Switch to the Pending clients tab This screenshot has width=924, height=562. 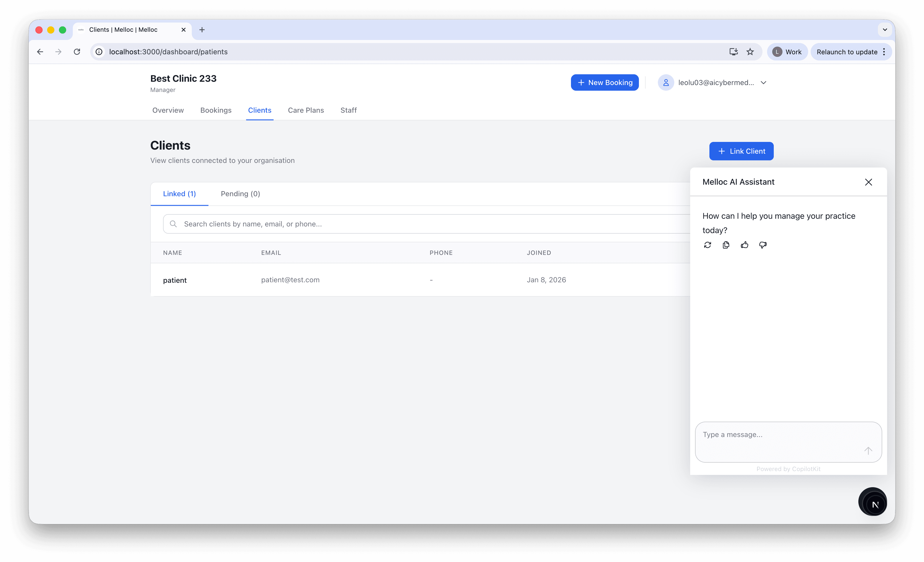240,194
